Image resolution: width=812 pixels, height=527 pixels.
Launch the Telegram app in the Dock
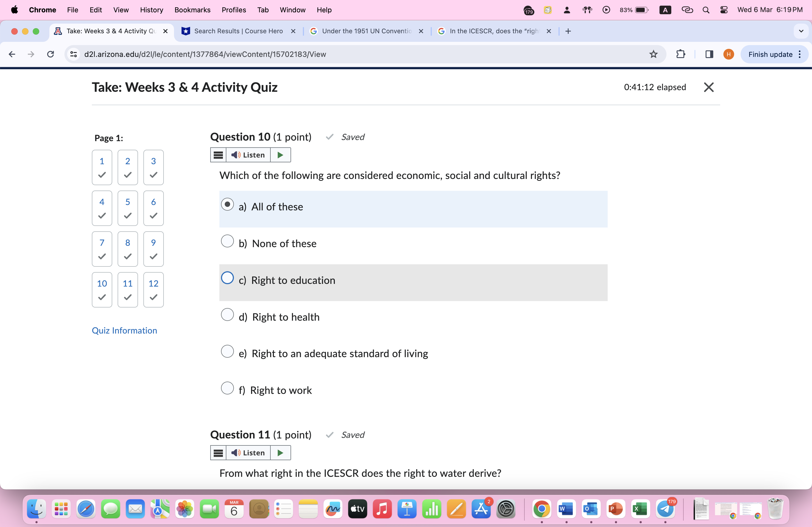(x=665, y=509)
